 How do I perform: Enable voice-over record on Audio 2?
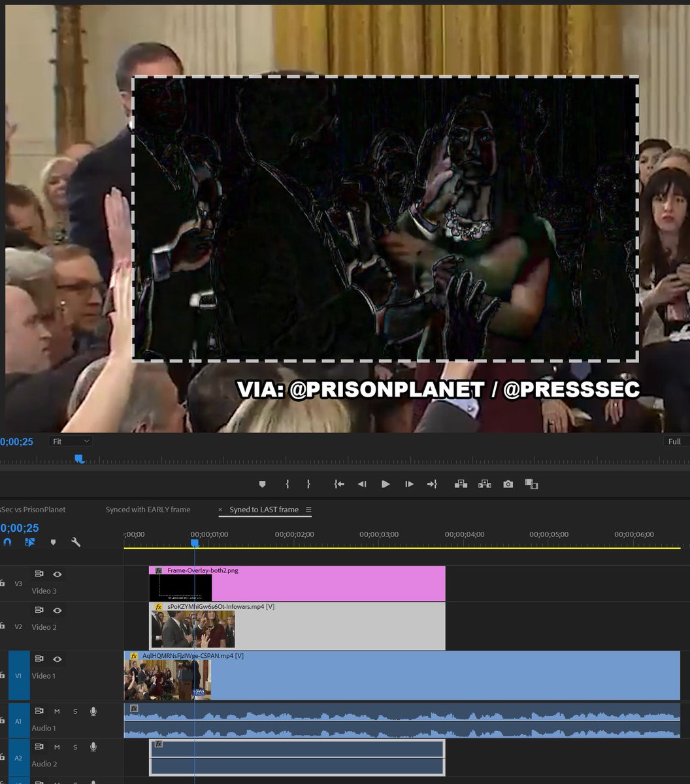(93, 747)
